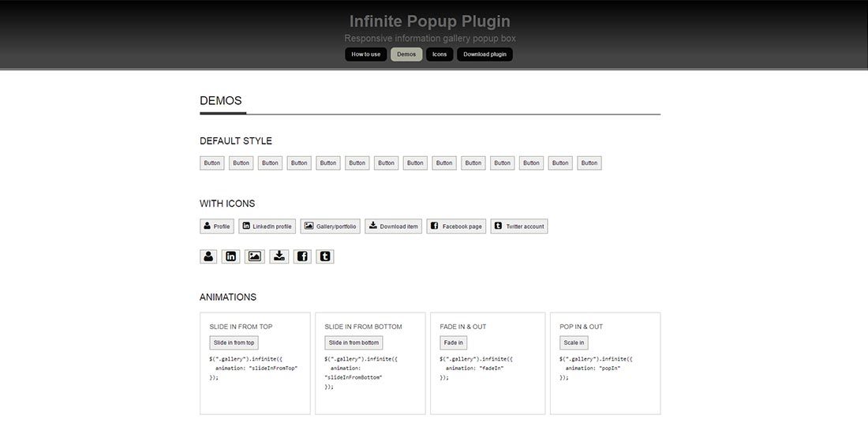Click the POP IN & OUT card title
Image resolution: width=868 pixels, height=434 pixels.
(x=582, y=327)
